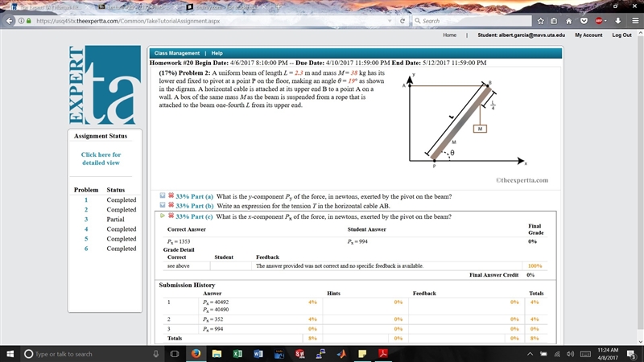
Task: Click the Home link
Action: [x=450, y=35]
